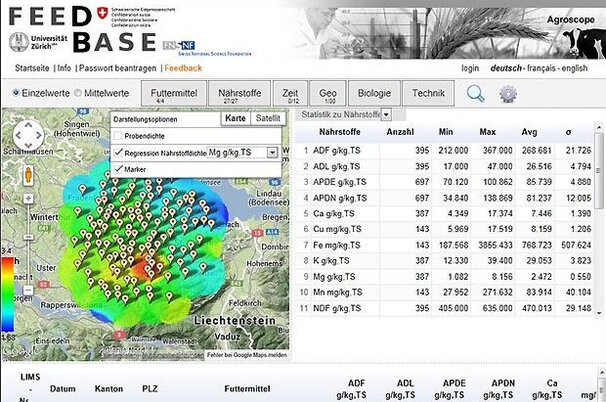Open the Mg g/kg.TS nutrient dropdown
This screenshot has width=606, height=402.
[x=243, y=152]
